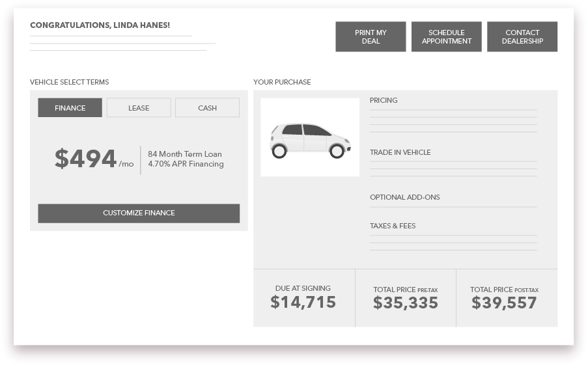Expand the Trade In Vehicle section

400,152
